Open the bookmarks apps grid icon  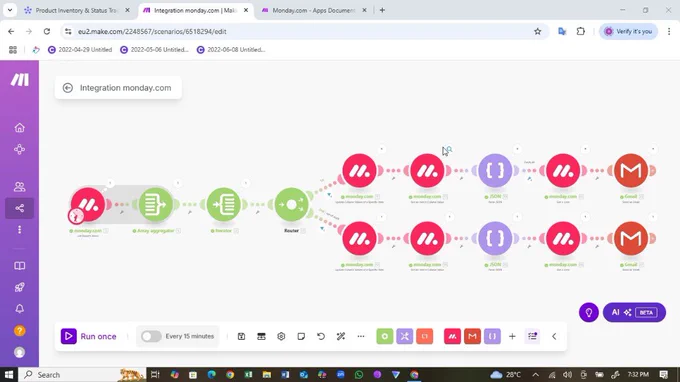pyautogui.click(x=13, y=50)
